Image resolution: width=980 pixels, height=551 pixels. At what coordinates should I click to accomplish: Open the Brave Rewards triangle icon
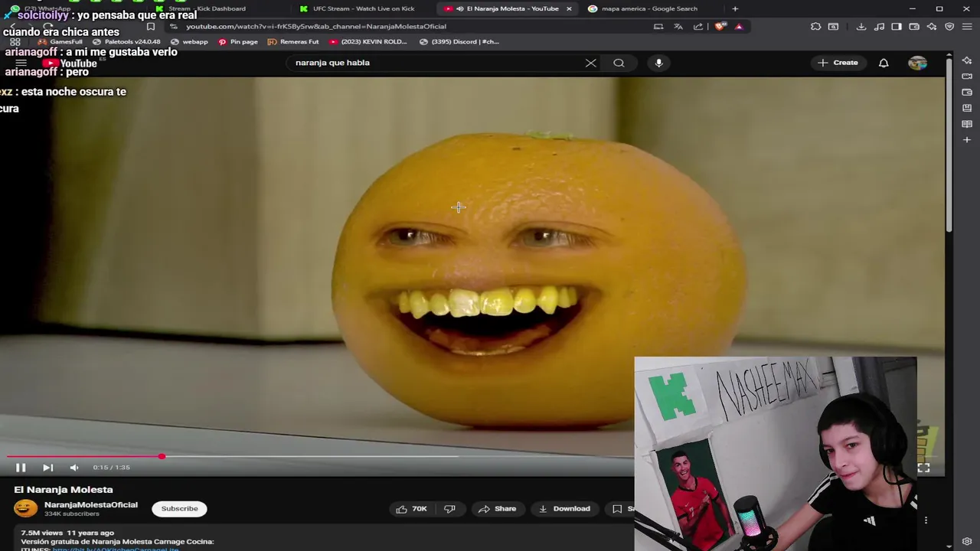(739, 26)
